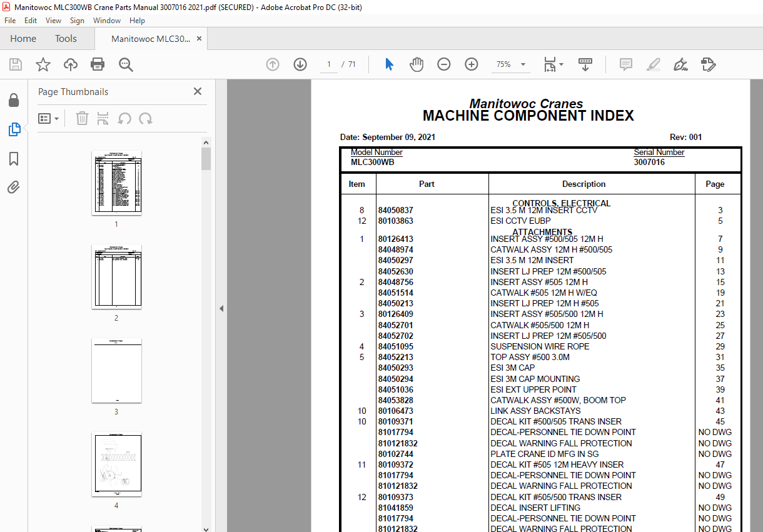Click the scrolling mode keyboard icon
This screenshot has width=763, height=532.
pyautogui.click(x=585, y=64)
